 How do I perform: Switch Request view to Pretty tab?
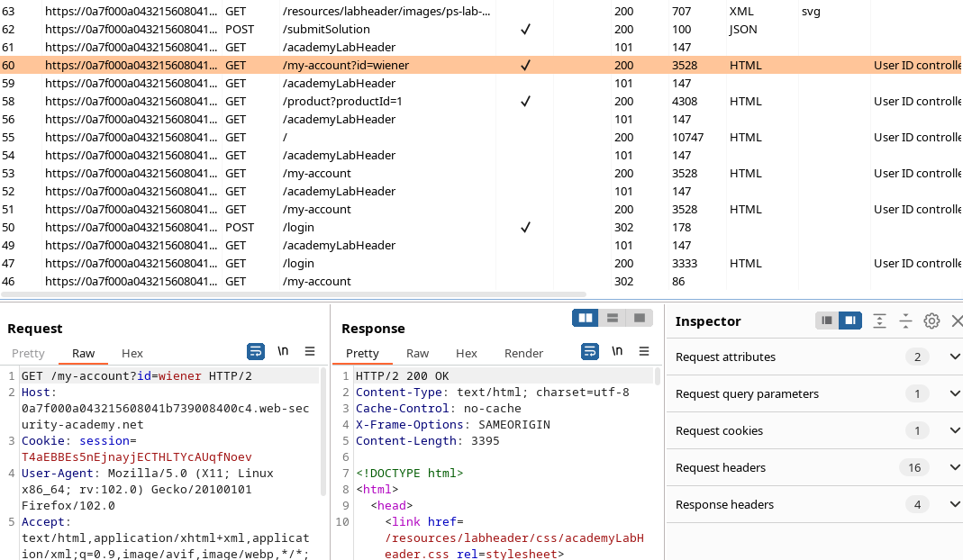(28, 353)
